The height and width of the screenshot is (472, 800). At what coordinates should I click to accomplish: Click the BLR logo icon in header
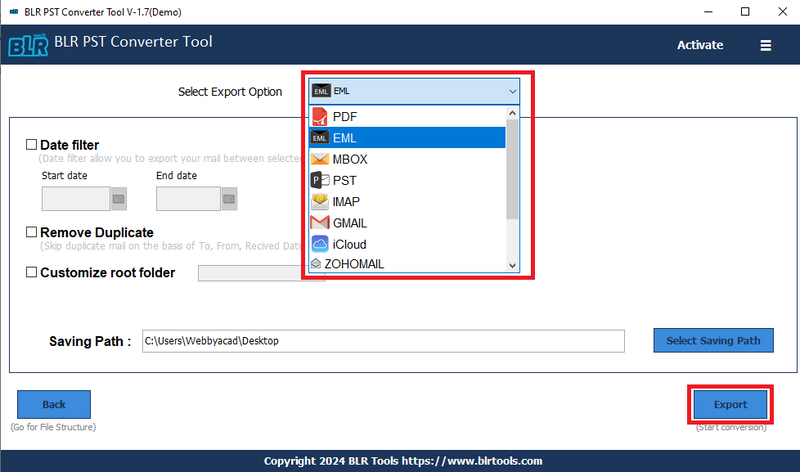[x=28, y=45]
